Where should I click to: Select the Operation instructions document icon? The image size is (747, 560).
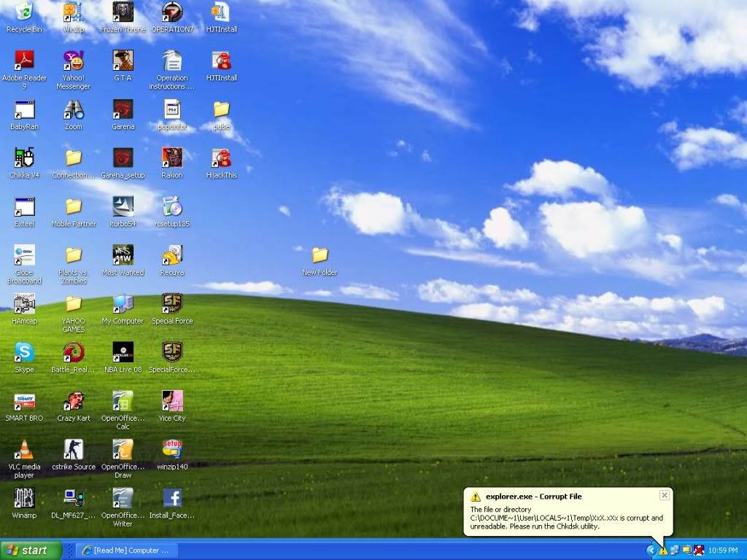(172, 70)
